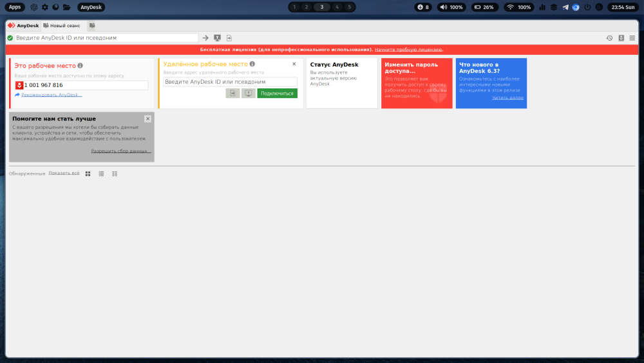
Task: Switch discovered list to tile view
Action: [88, 174]
